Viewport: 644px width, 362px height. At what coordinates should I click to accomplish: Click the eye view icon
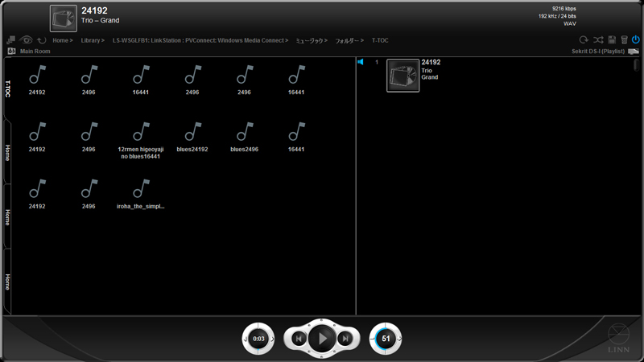pos(27,39)
